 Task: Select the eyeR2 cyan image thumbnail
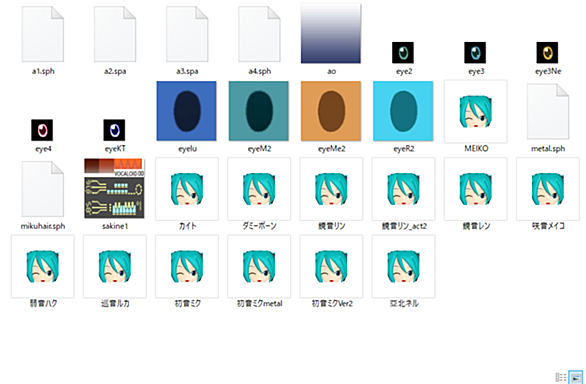tap(403, 111)
